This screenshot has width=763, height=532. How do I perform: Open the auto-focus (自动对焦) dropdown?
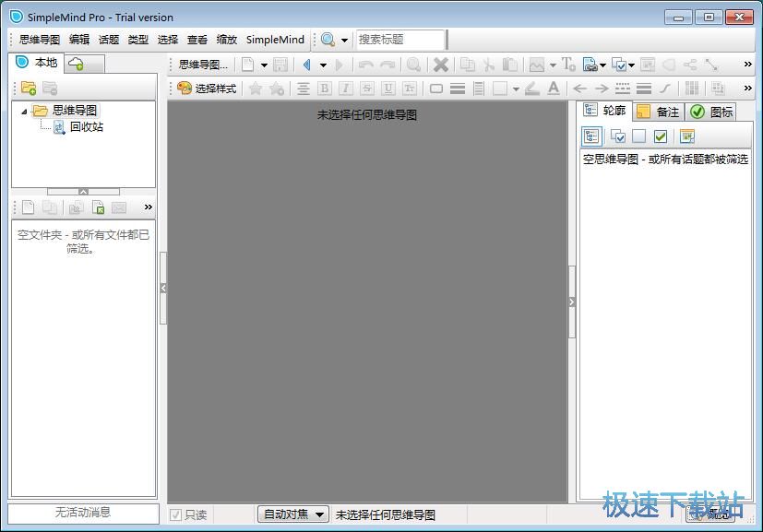[292, 514]
